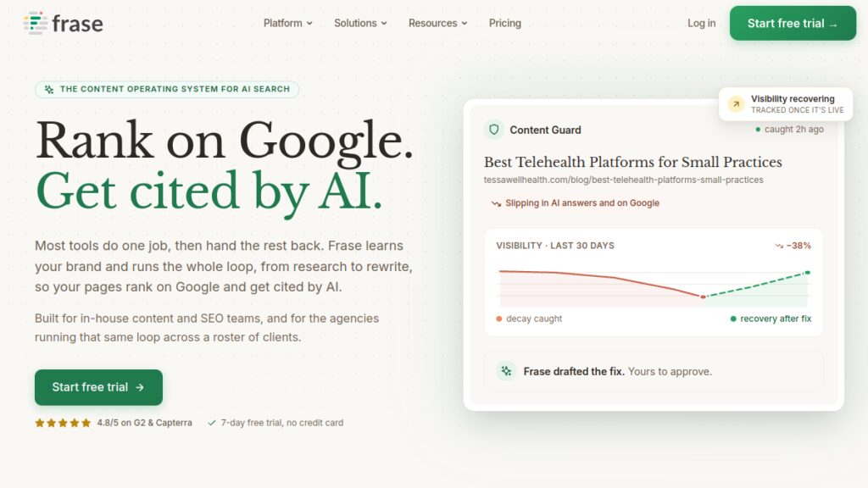Image resolution: width=868 pixels, height=488 pixels.
Task: Select the 'recovery after fix' legend item
Action: point(771,319)
